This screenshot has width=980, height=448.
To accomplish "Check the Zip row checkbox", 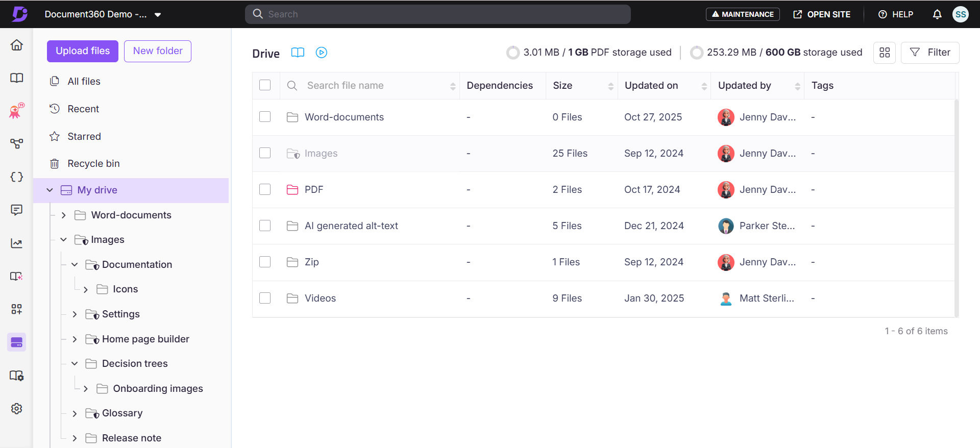I will [x=265, y=262].
